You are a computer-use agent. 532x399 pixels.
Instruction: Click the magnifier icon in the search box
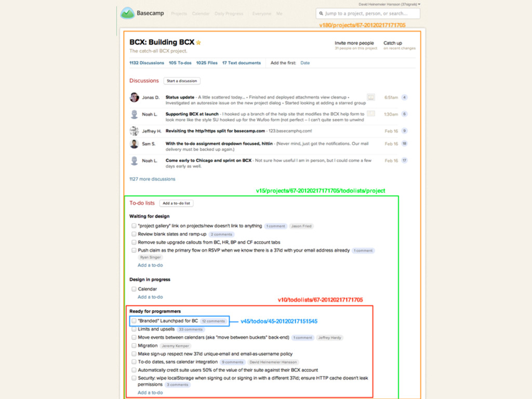(321, 14)
